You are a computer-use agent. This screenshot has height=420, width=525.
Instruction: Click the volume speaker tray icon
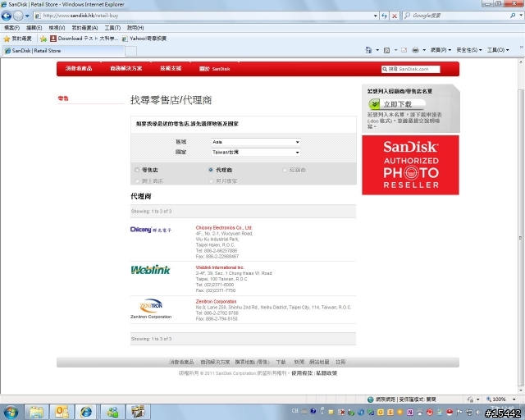pos(479,413)
